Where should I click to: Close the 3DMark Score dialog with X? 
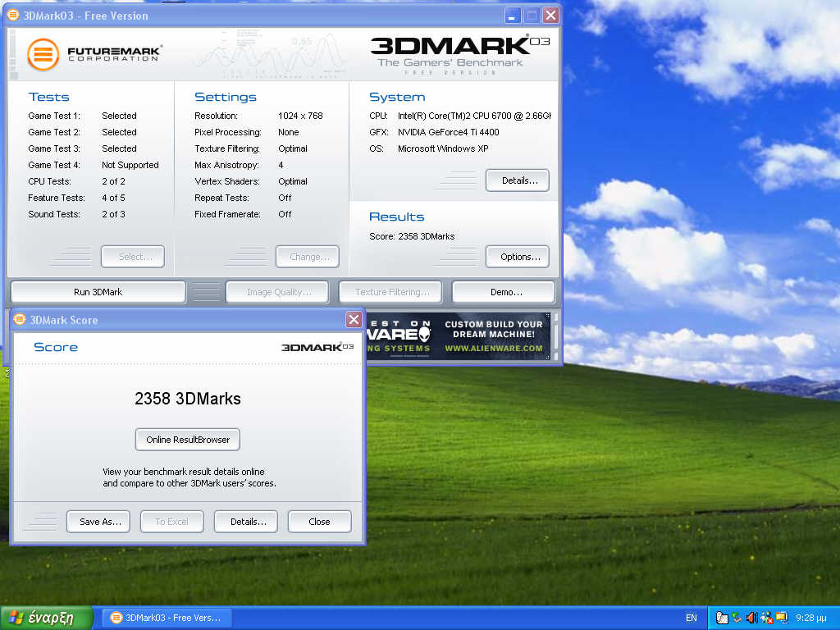(354, 320)
